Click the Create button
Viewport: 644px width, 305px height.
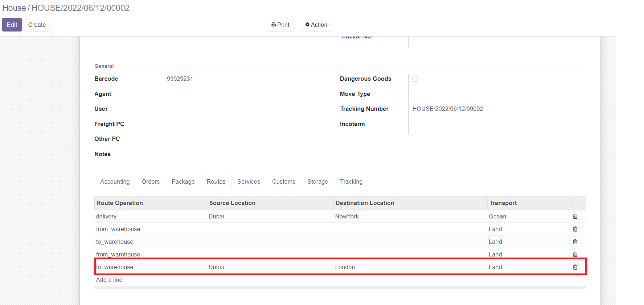[37, 25]
